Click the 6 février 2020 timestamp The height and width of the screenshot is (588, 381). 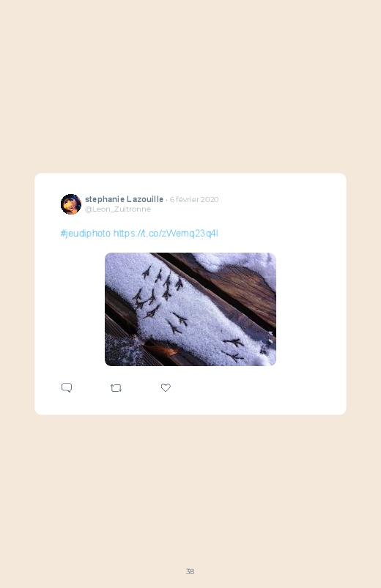[x=194, y=199]
